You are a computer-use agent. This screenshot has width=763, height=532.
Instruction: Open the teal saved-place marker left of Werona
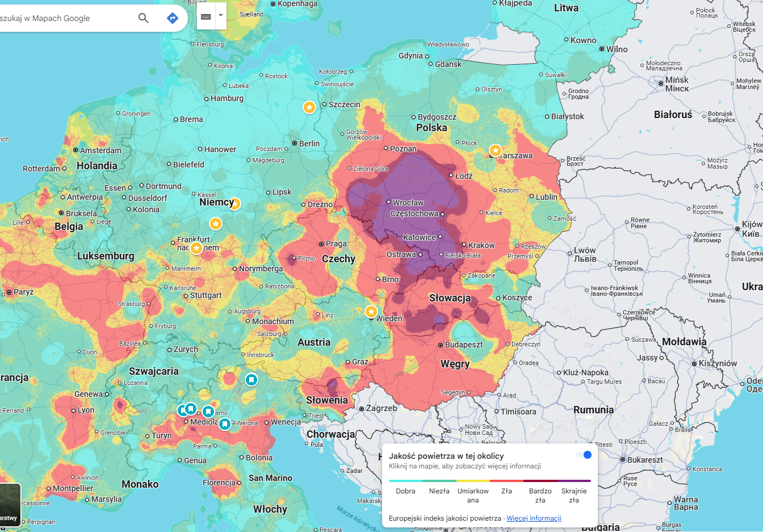[x=225, y=424]
